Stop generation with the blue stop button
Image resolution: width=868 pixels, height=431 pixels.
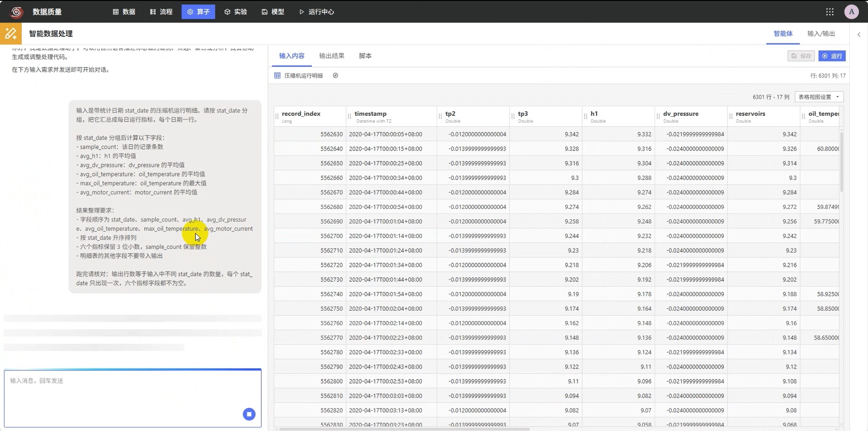point(249,414)
